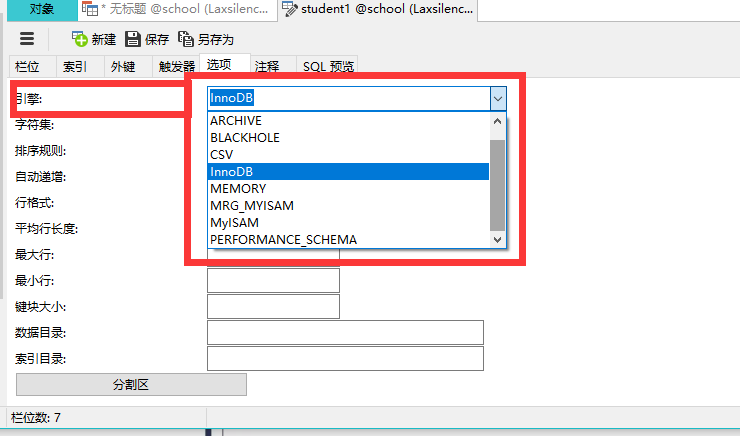Switch to the 栏位 (Fields) tab
Viewport: 740px width, 436px height.
27,67
